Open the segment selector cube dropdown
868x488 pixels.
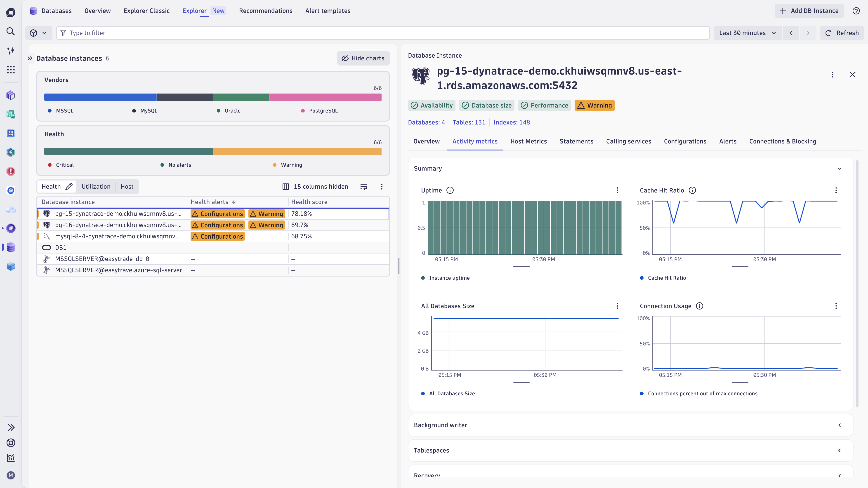point(38,33)
